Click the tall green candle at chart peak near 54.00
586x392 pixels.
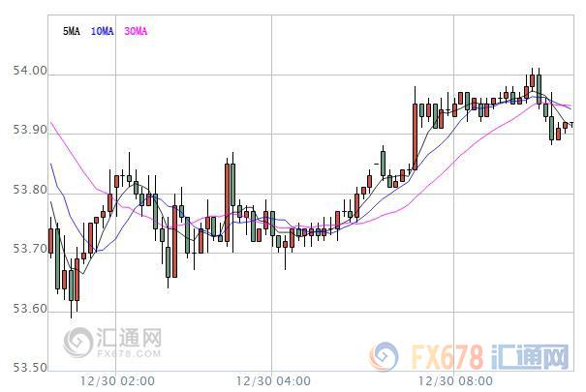(539, 88)
